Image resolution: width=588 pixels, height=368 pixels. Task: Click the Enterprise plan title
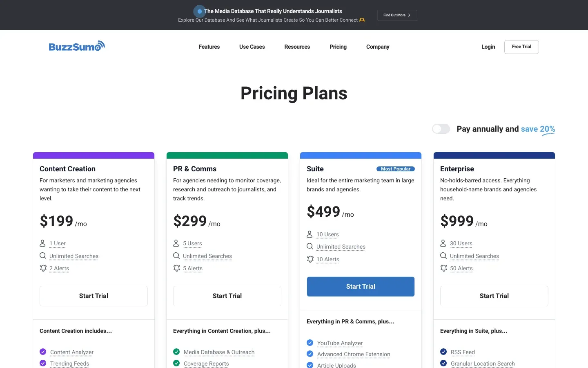pyautogui.click(x=457, y=169)
